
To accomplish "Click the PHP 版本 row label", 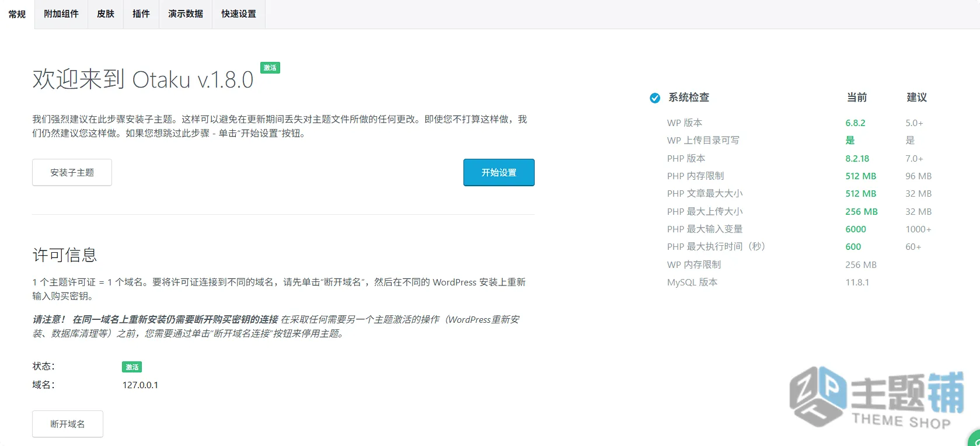I will pyautogui.click(x=686, y=158).
